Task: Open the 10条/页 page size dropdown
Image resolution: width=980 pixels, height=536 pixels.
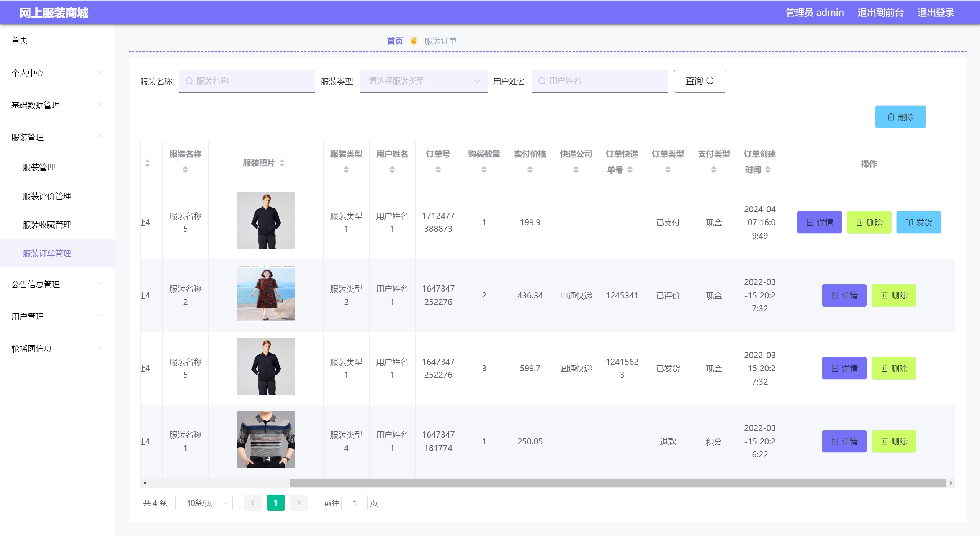Action: [204, 503]
